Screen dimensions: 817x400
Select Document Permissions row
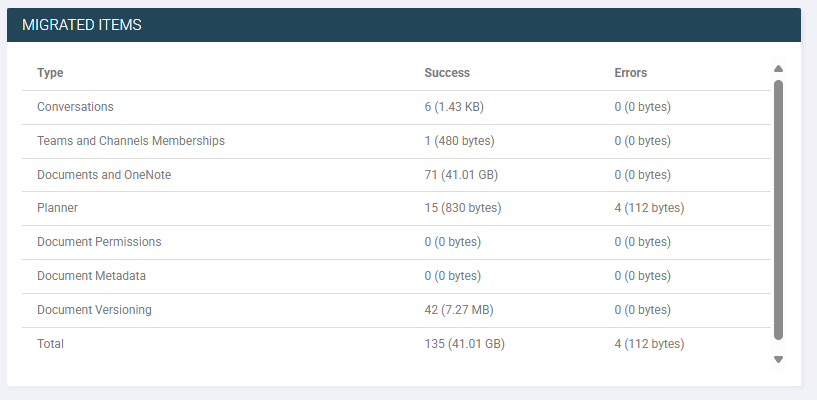click(396, 242)
